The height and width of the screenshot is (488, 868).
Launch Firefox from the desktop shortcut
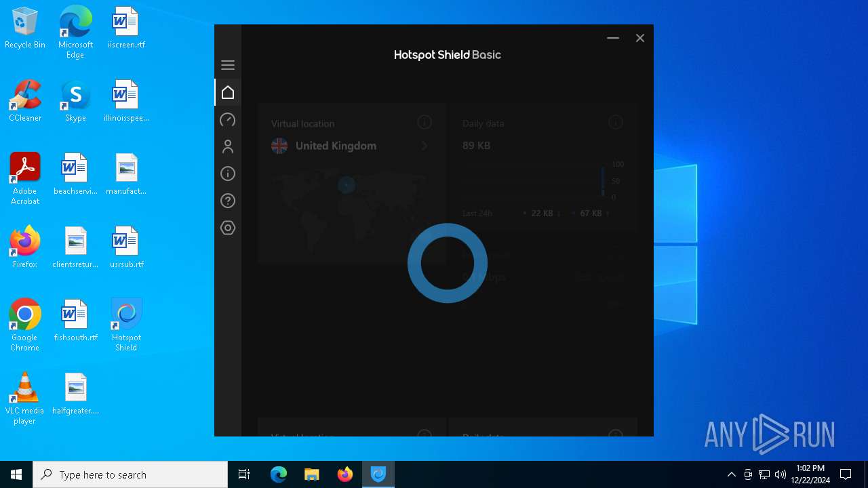25,248
